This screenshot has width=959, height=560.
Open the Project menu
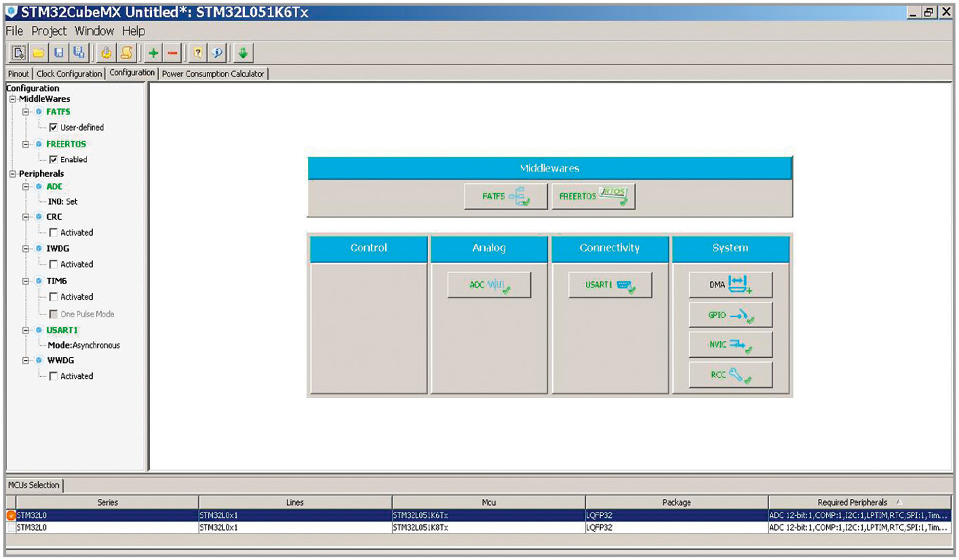click(x=49, y=31)
